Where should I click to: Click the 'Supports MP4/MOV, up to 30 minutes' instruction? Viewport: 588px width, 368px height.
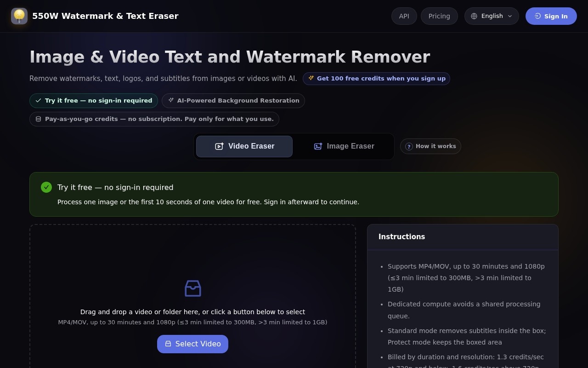pyautogui.click(x=466, y=278)
